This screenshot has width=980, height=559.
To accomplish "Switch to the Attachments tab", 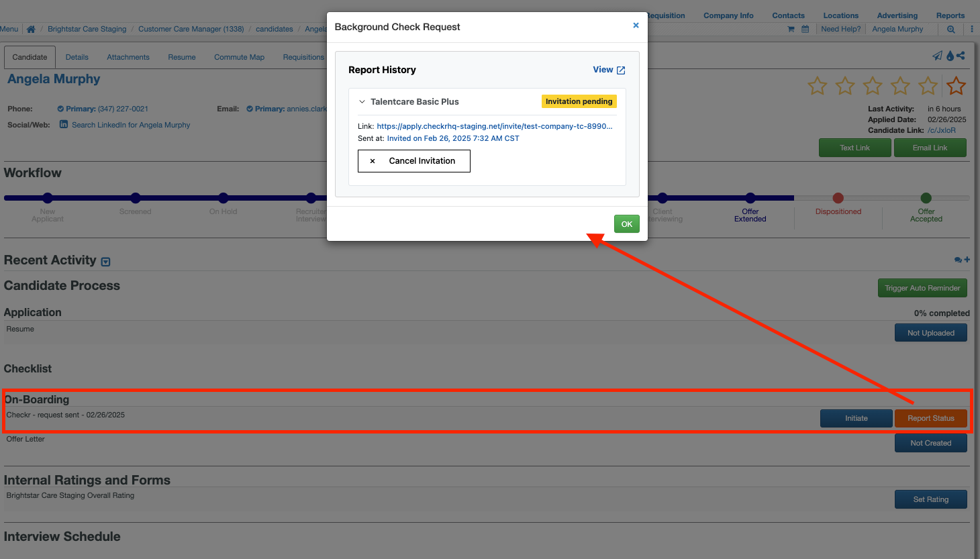I will pyautogui.click(x=128, y=57).
